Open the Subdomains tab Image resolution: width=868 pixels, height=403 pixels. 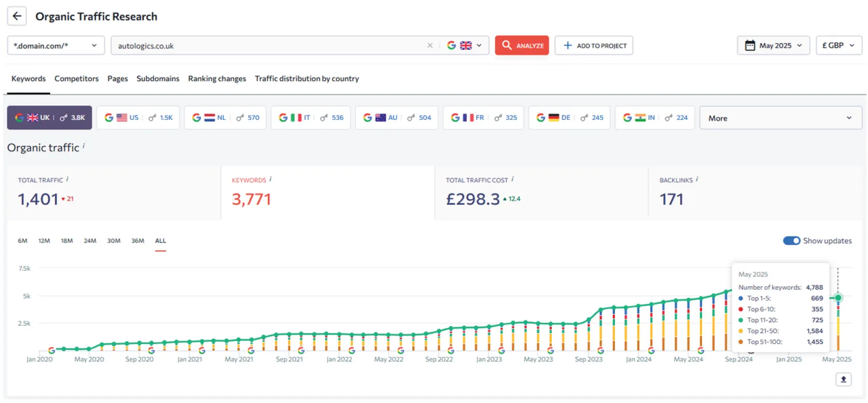pyautogui.click(x=158, y=79)
